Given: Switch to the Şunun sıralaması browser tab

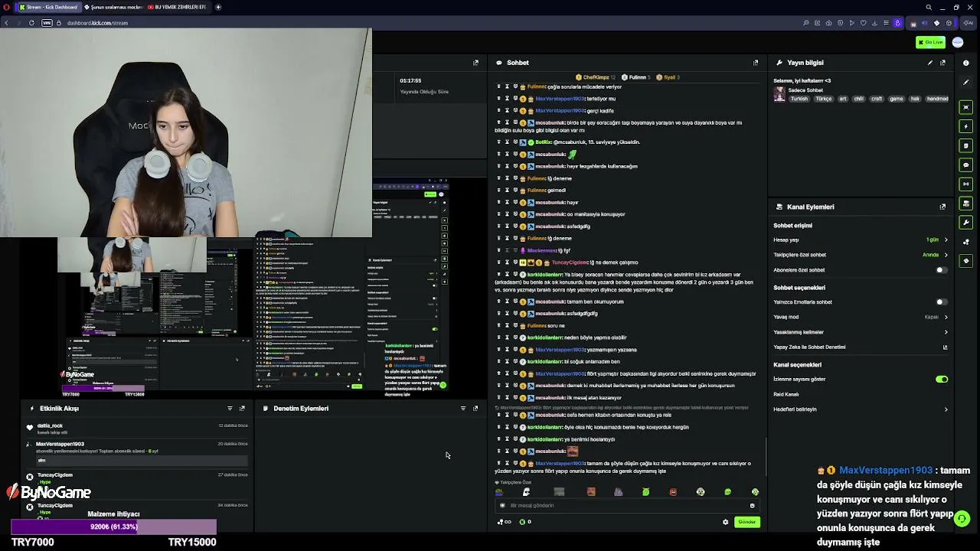Looking at the screenshot, I should 112,7.
